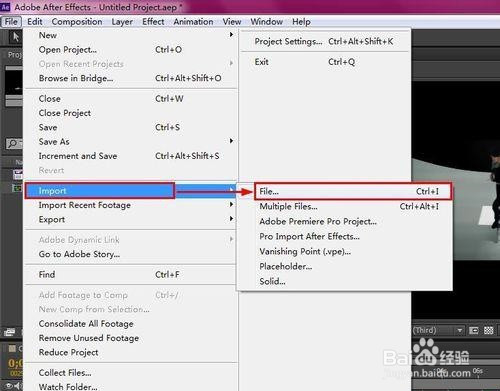
Task: Select Close Project
Action: 131,113
